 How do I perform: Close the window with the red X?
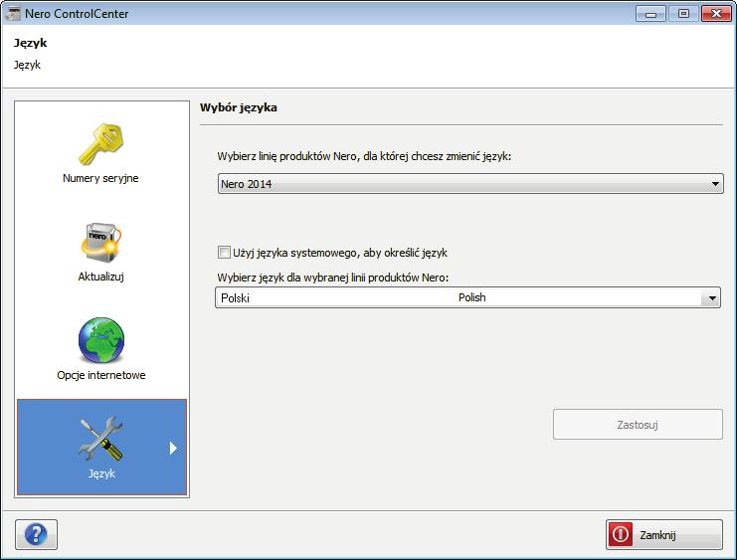click(716, 14)
